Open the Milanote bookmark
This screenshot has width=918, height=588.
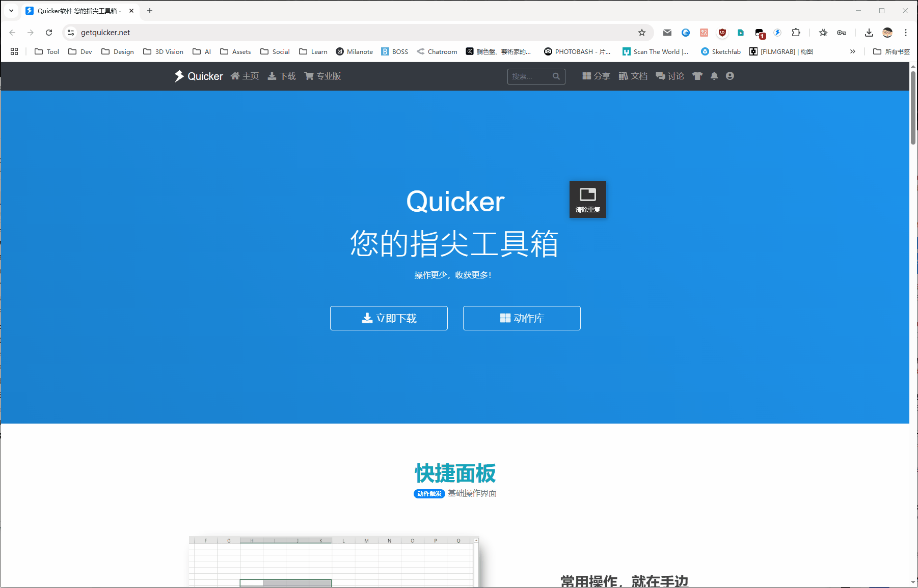tap(355, 51)
